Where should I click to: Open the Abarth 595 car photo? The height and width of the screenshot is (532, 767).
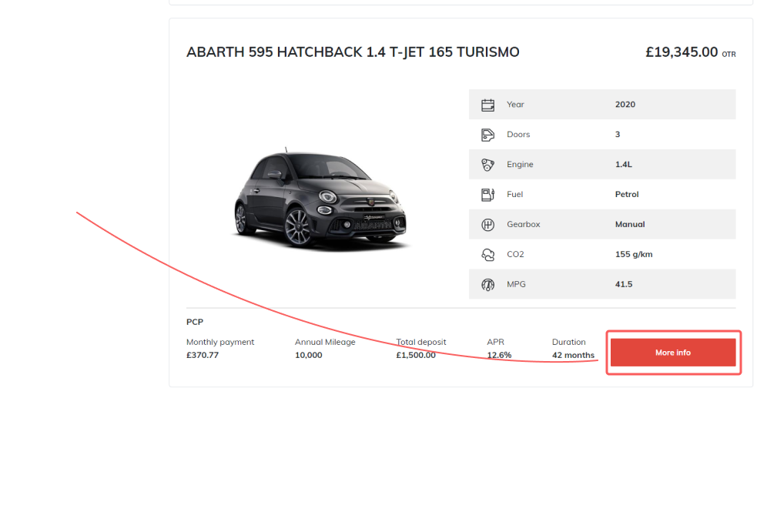point(320,199)
